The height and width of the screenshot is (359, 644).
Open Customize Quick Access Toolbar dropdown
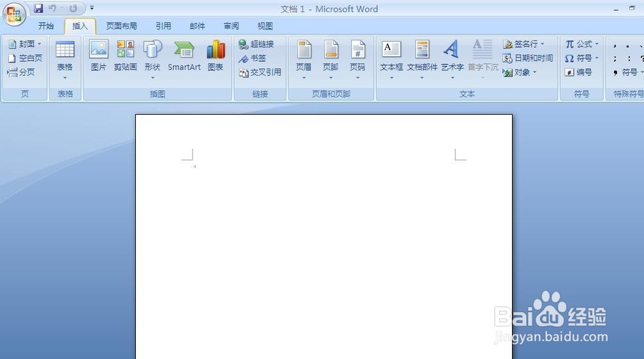click(92, 8)
